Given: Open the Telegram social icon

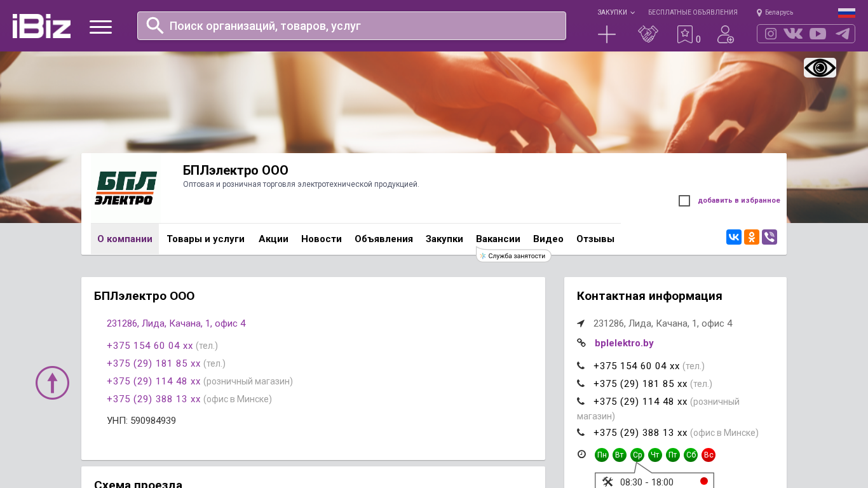Looking at the screenshot, I should coord(843,34).
